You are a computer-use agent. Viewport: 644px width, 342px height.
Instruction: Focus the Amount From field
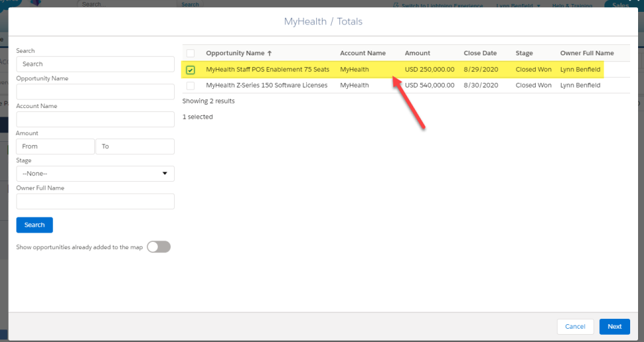tap(55, 146)
